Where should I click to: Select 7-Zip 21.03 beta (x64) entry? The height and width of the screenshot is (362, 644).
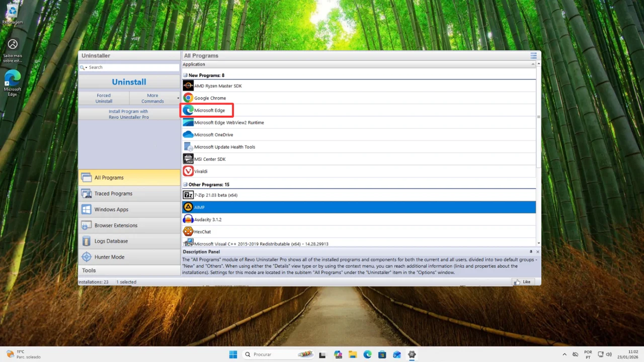(359, 195)
